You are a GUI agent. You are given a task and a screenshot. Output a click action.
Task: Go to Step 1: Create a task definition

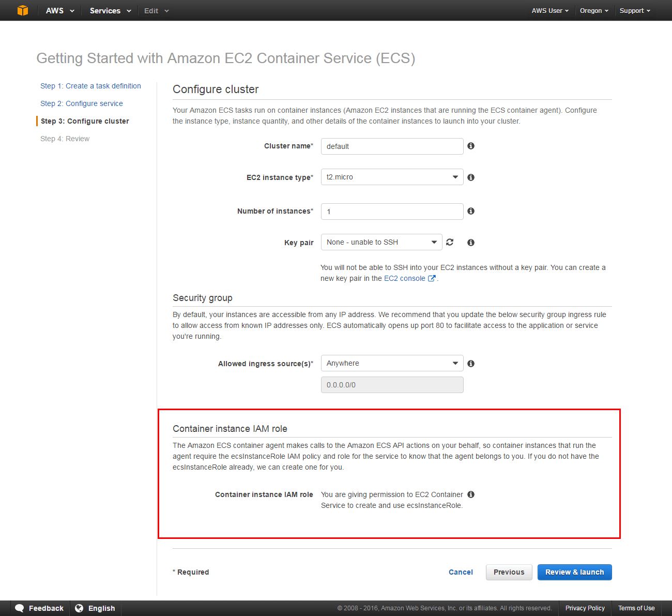pyautogui.click(x=90, y=86)
